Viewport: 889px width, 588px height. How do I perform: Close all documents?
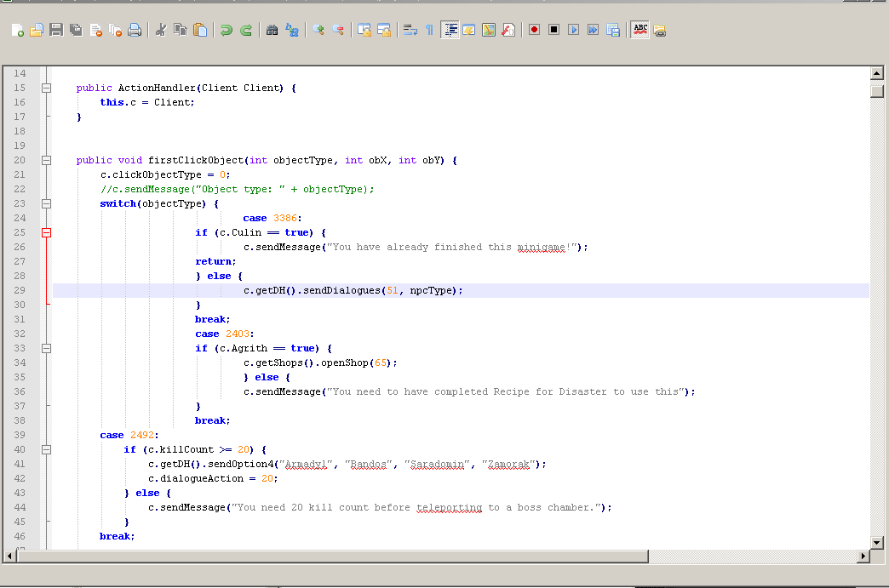point(115,30)
